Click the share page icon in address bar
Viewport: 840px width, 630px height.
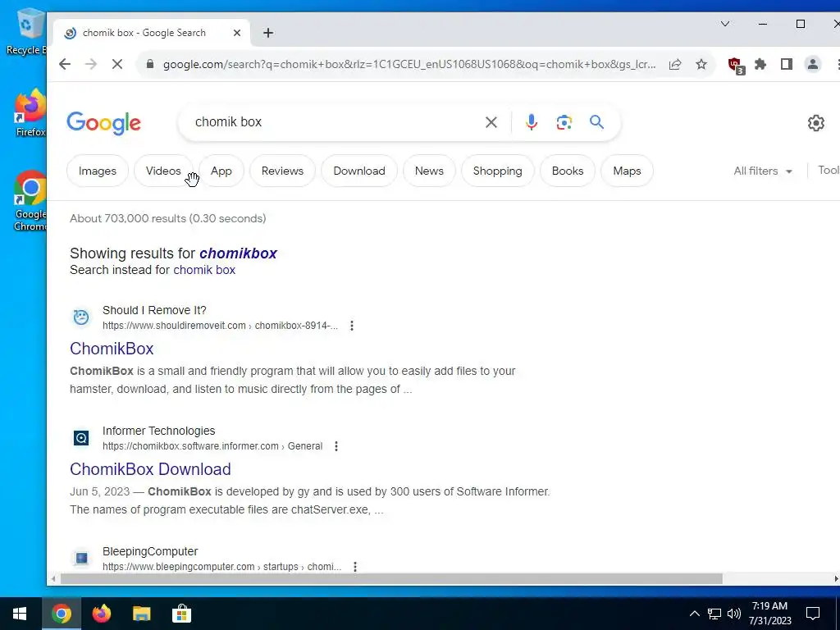pos(675,64)
